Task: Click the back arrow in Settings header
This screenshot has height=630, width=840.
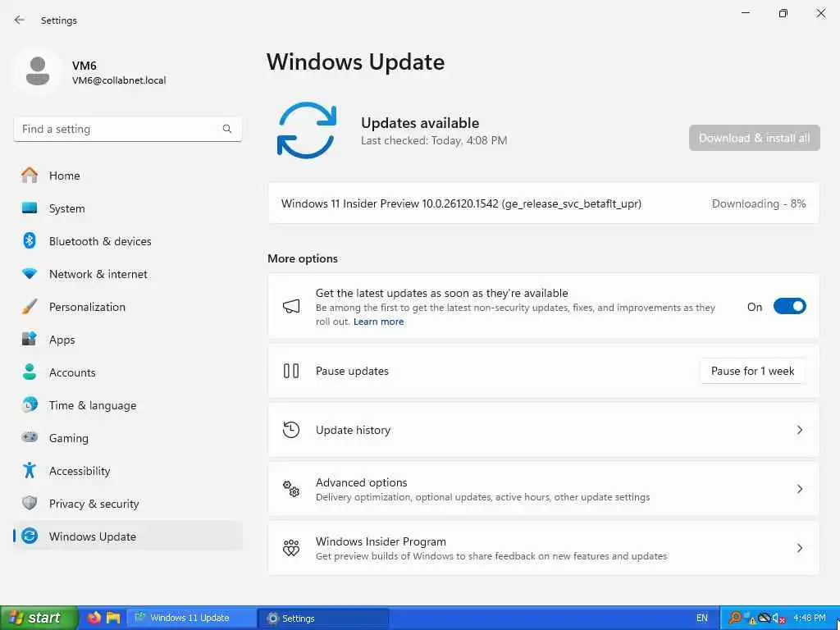Action: click(x=20, y=20)
